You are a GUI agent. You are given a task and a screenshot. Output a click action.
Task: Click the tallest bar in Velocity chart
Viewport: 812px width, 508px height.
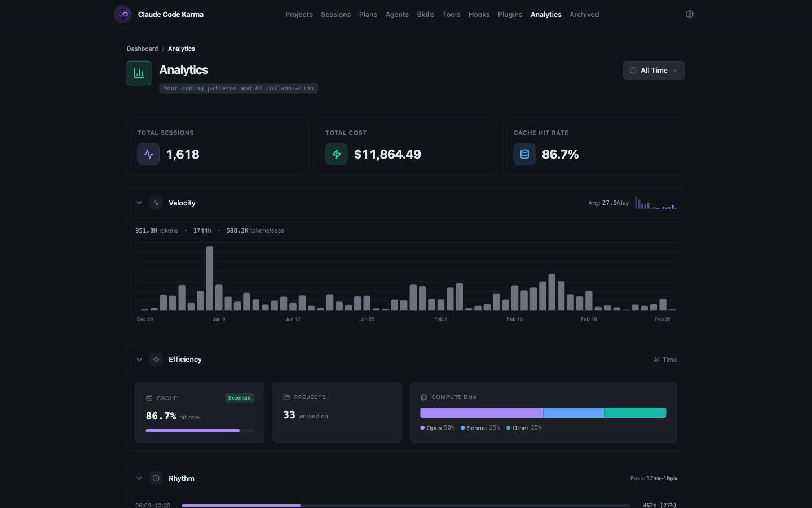210,277
